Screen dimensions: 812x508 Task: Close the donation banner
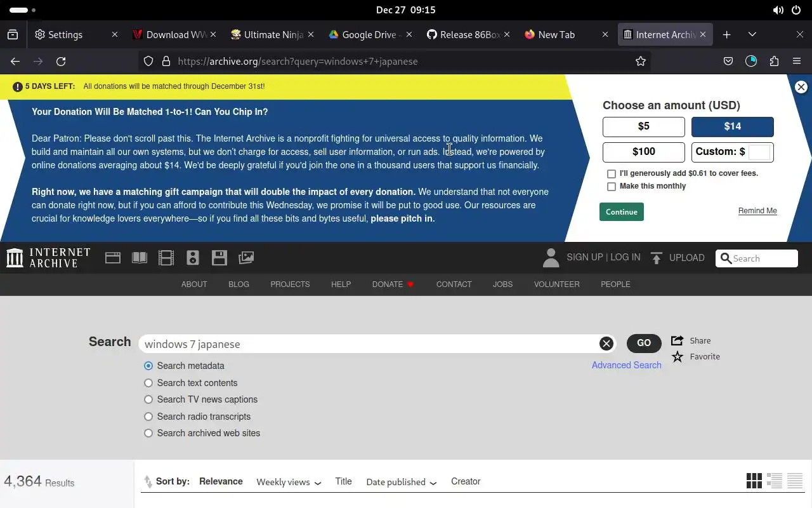801,87
